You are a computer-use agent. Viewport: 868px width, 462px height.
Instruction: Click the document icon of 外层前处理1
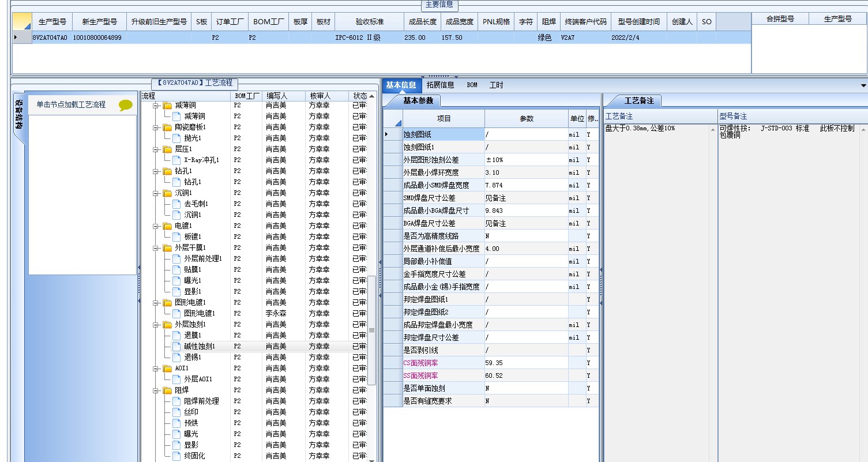[x=176, y=259]
